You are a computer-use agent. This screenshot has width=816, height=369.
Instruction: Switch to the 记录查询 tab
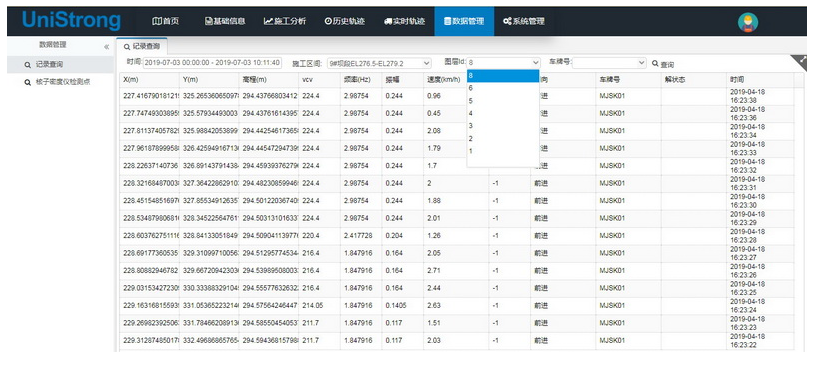(x=142, y=46)
